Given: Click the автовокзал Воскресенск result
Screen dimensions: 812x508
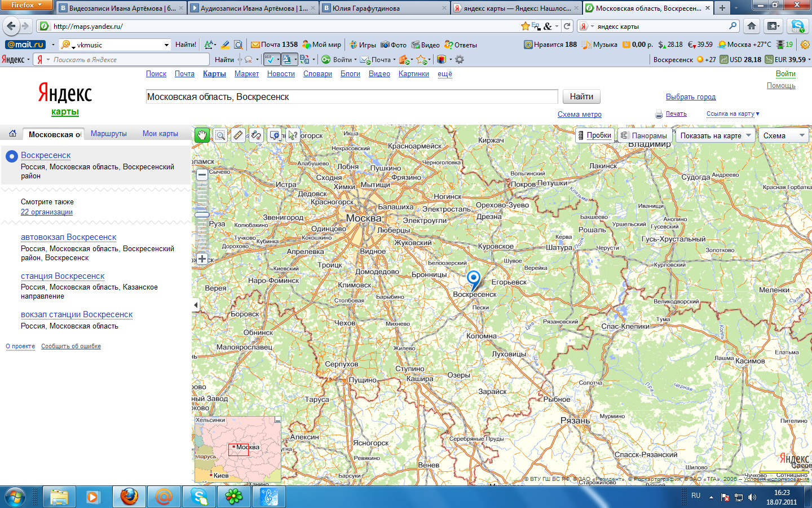Looking at the screenshot, I should coord(69,237).
